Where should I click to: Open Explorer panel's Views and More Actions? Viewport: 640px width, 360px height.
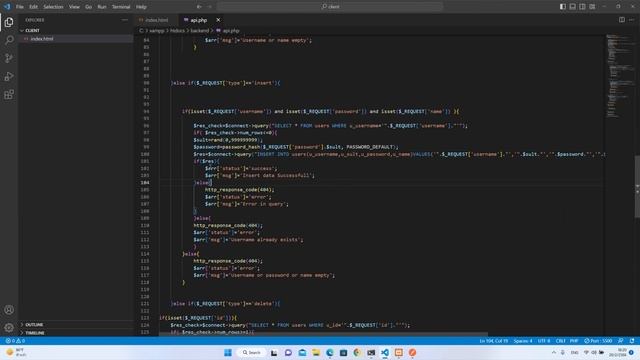124,20
